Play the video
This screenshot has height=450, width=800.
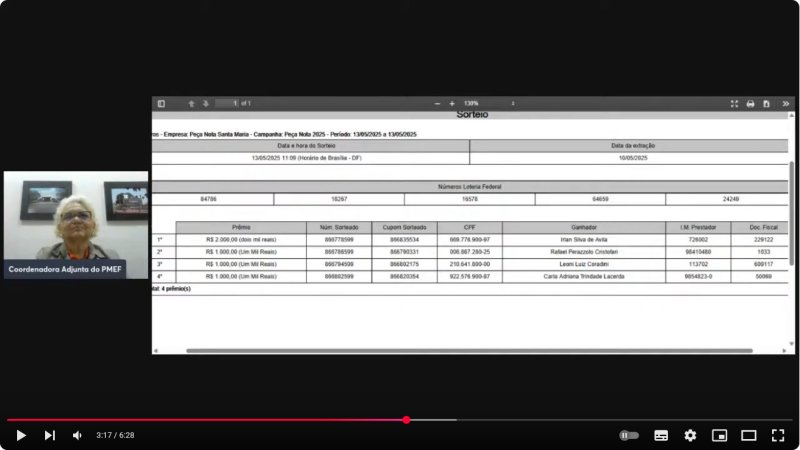point(21,435)
